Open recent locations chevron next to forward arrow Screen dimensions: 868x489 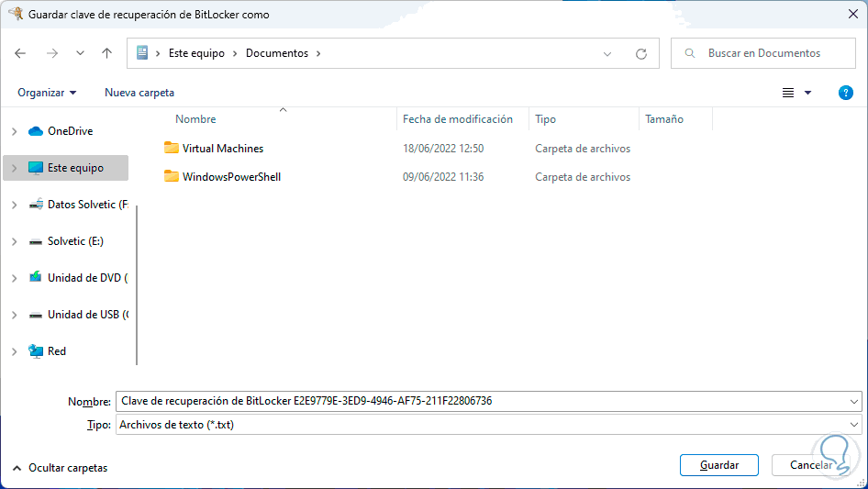tap(80, 53)
